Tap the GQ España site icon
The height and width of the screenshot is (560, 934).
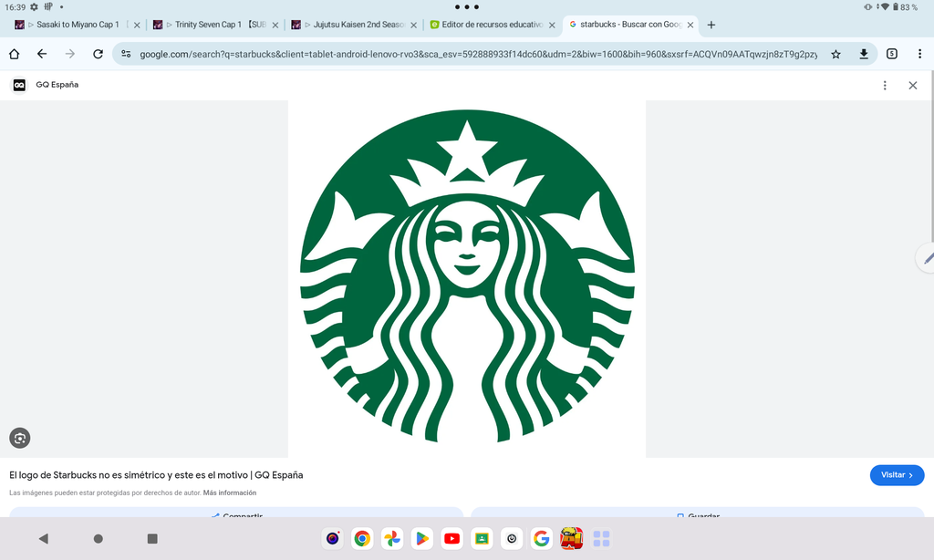pos(19,85)
